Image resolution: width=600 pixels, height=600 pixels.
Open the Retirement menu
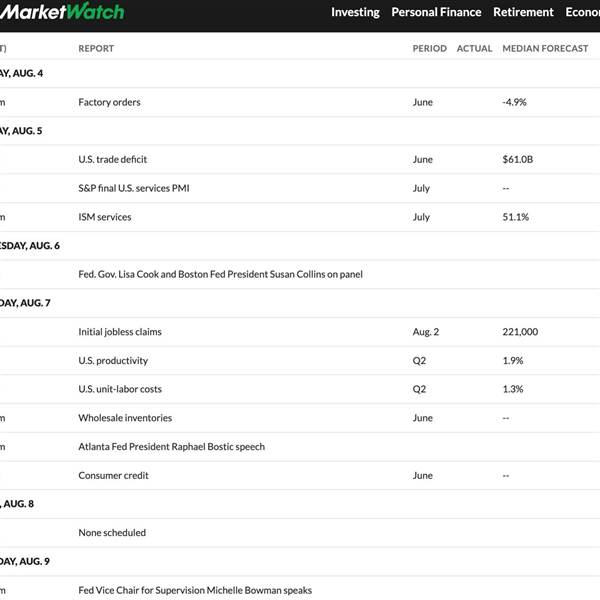click(x=523, y=12)
